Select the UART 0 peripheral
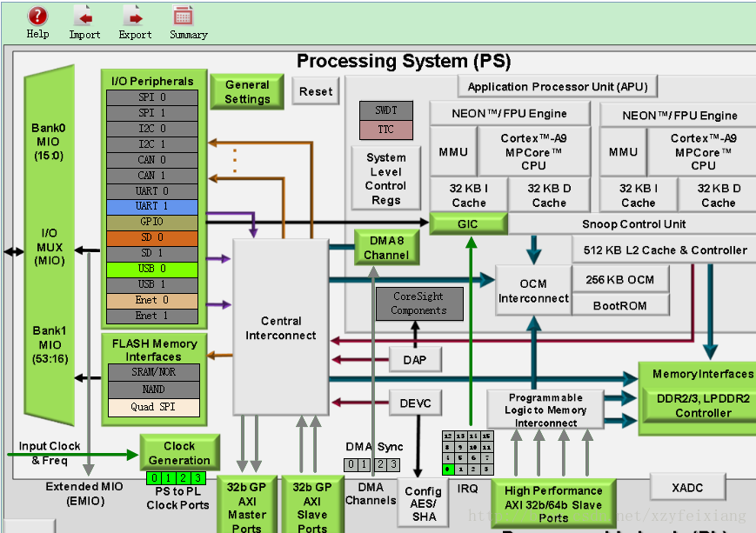 pos(152,190)
